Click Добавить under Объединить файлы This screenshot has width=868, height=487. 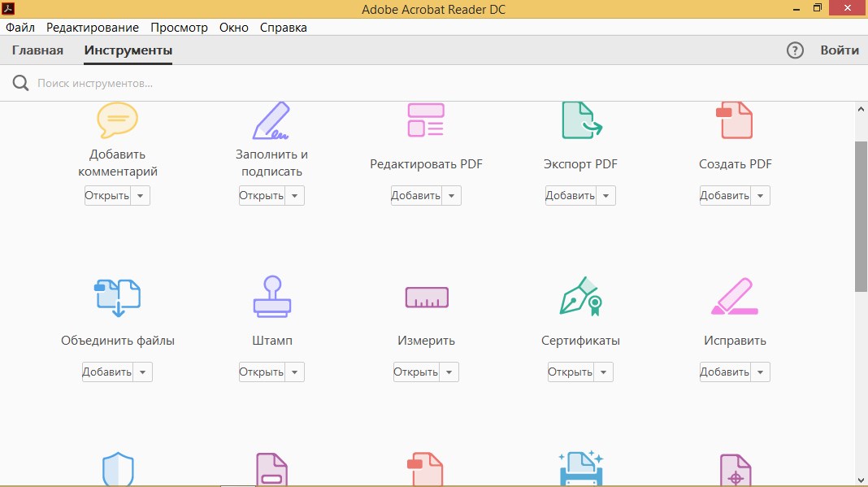tap(107, 372)
